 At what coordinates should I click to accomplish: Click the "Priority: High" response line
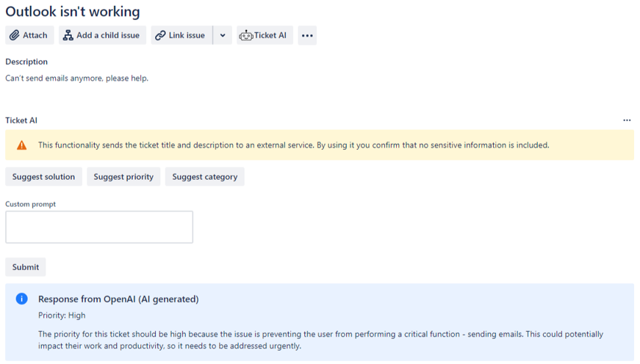62,316
